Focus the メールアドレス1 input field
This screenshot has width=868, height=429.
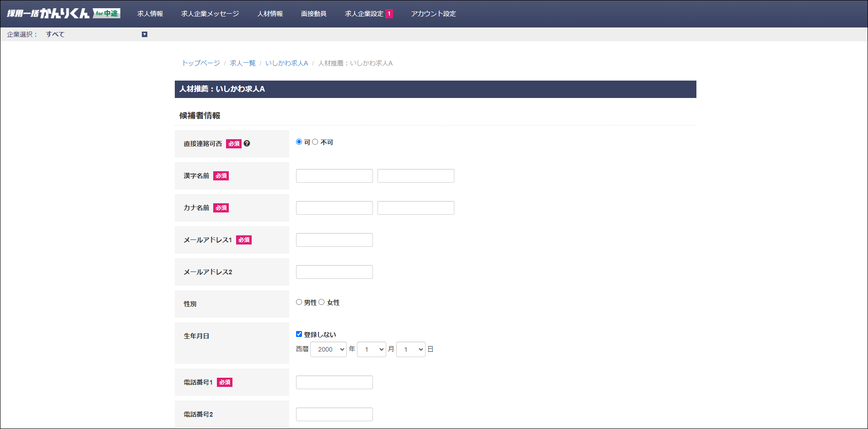coord(334,240)
